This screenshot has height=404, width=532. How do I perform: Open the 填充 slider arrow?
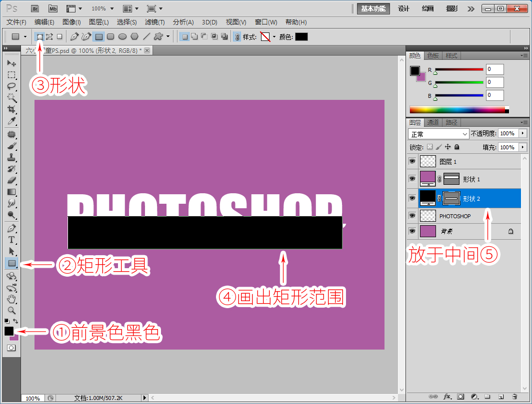pyautogui.click(x=523, y=147)
